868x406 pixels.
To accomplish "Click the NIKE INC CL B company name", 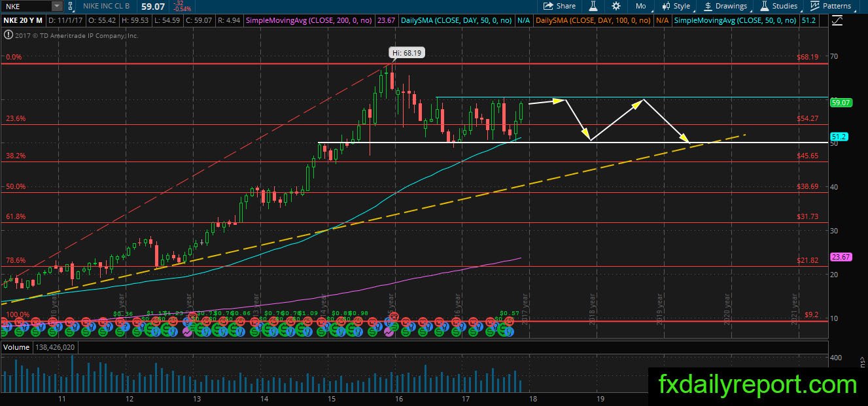I will point(108,6).
